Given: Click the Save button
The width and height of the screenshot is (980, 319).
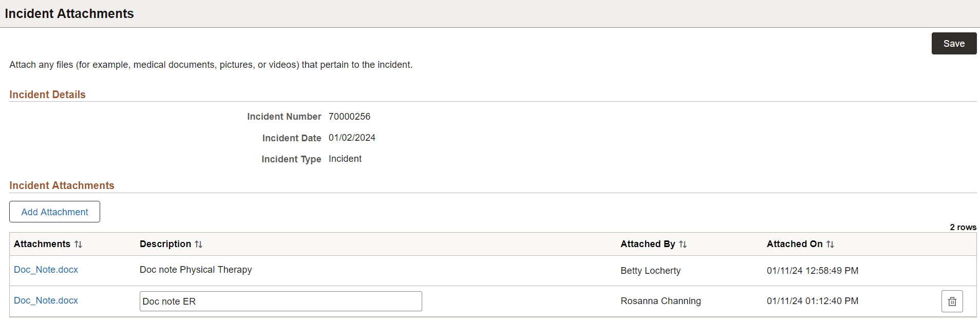Looking at the screenshot, I should click(953, 43).
